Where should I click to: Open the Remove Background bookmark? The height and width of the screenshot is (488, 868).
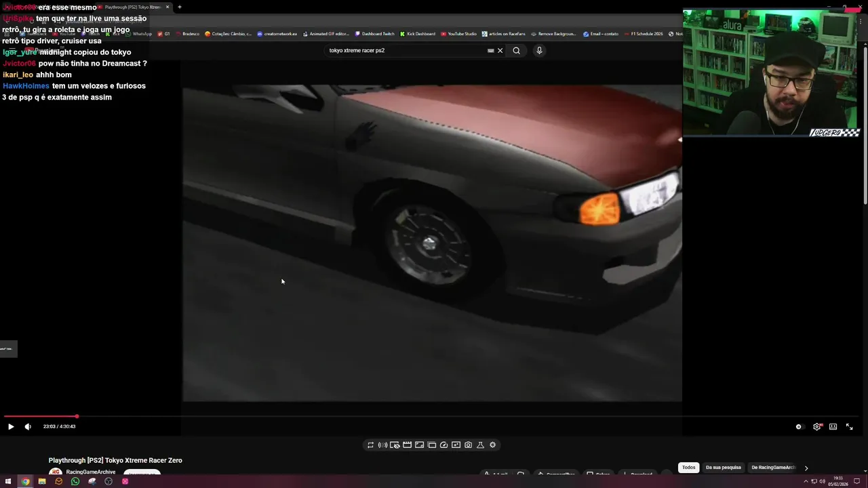[554, 34]
